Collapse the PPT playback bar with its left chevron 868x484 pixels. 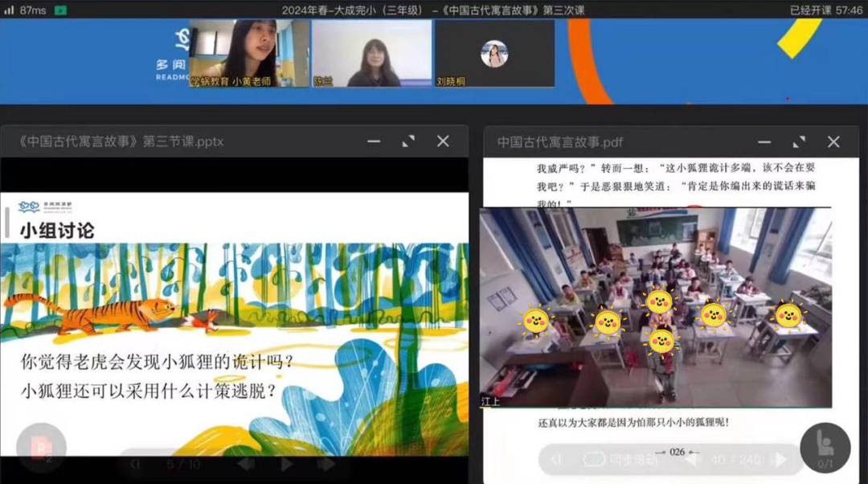(135, 464)
